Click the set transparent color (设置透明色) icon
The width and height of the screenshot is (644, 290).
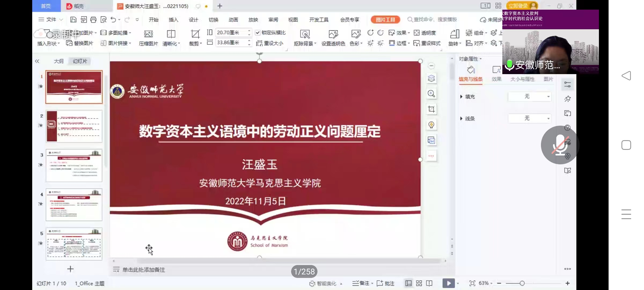click(333, 34)
